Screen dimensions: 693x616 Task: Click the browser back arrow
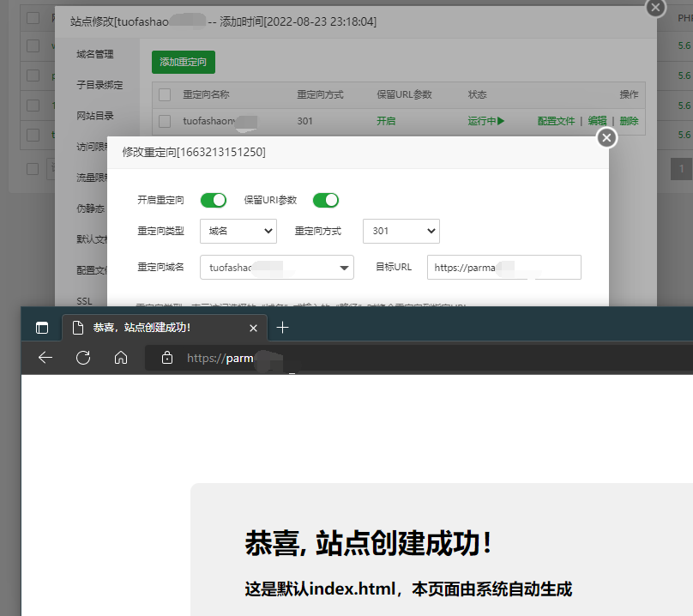tap(45, 357)
